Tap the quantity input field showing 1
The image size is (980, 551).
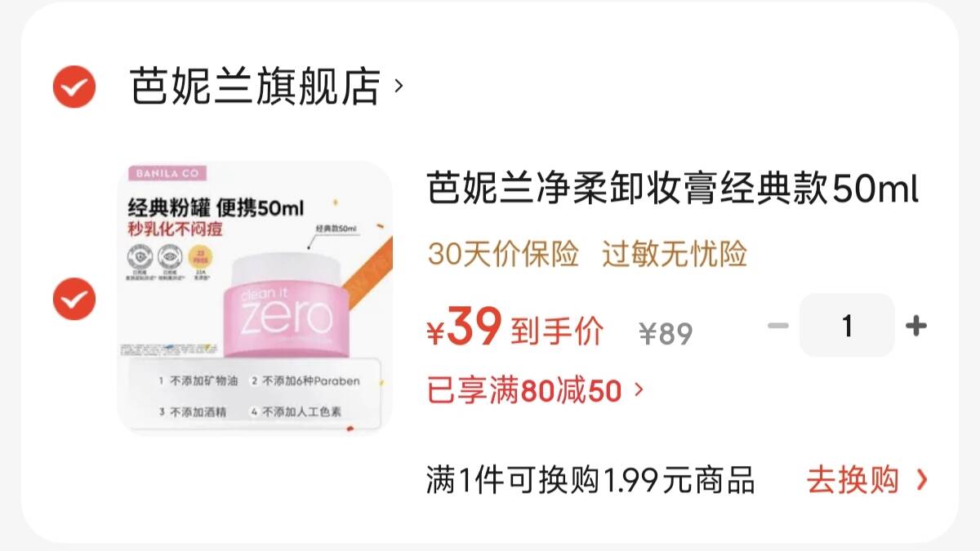847,326
